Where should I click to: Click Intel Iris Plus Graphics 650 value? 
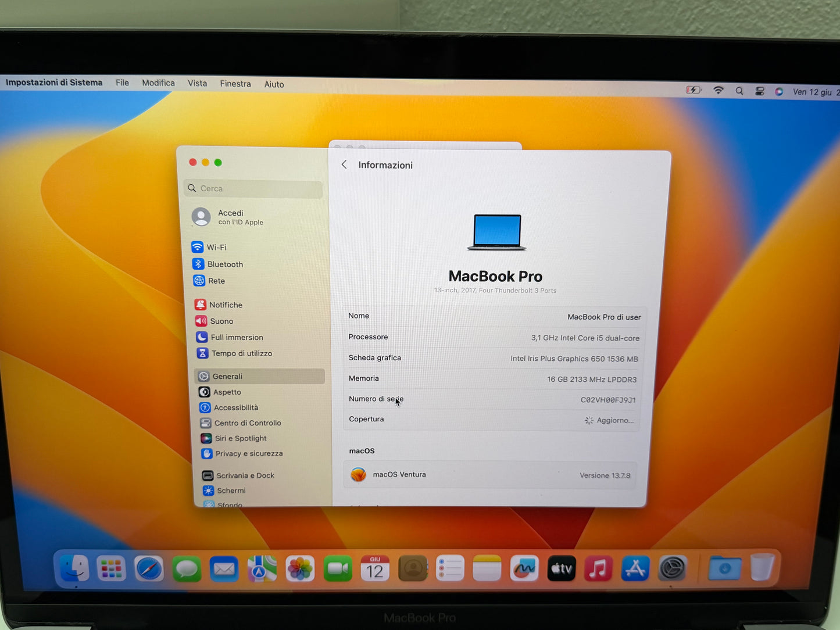574,359
